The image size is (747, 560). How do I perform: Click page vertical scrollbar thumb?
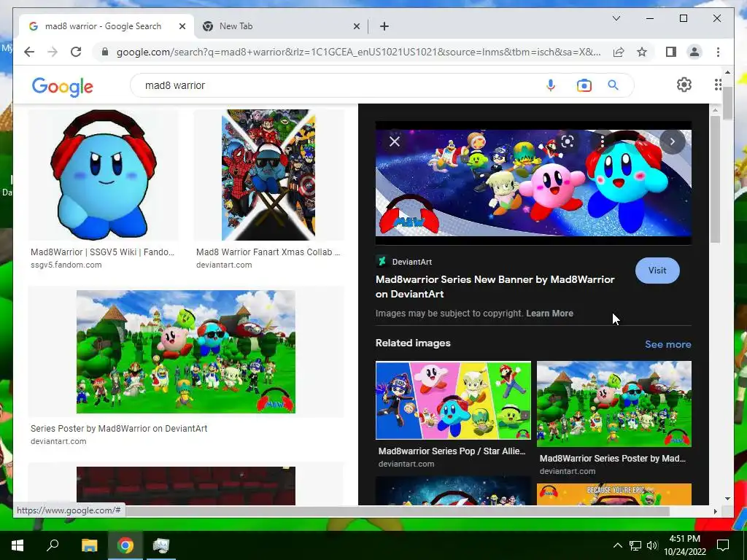point(727,104)
